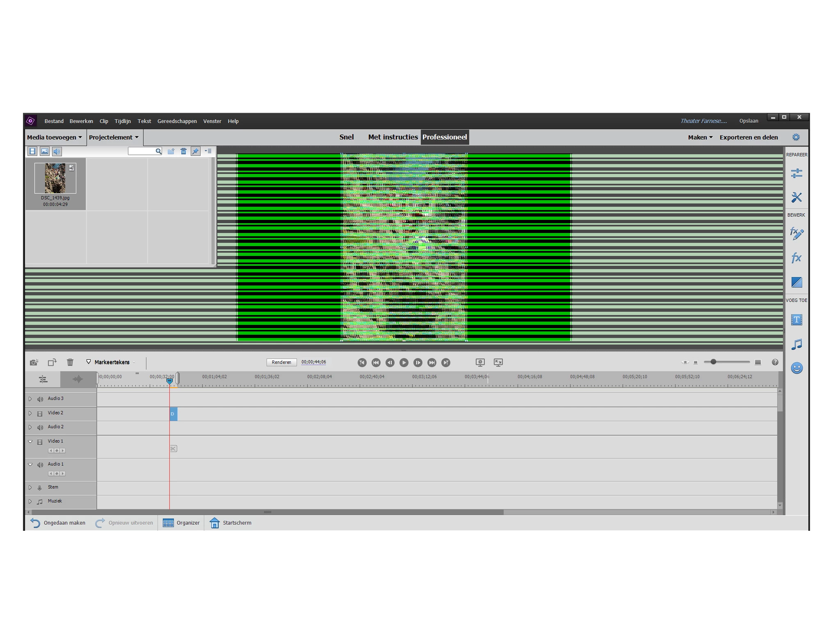833x644 pixels.
Task: Click Exporteren en delen
Action: point(749,137)
